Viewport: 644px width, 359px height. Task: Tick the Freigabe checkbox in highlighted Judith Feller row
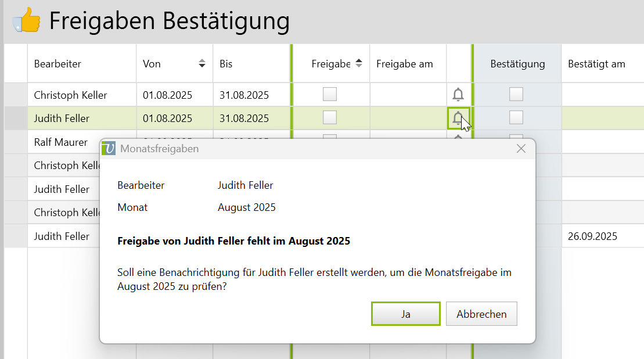click(x=330, y=118)
